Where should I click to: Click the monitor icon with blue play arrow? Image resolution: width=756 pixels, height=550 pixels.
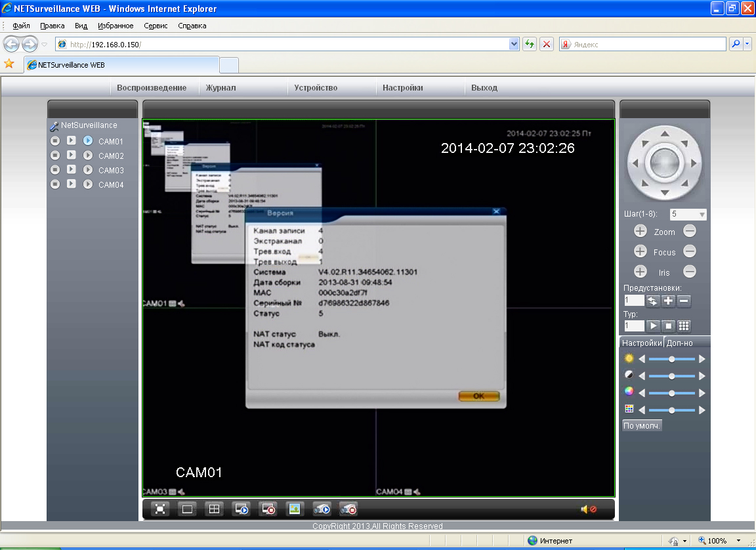[241, 509]
